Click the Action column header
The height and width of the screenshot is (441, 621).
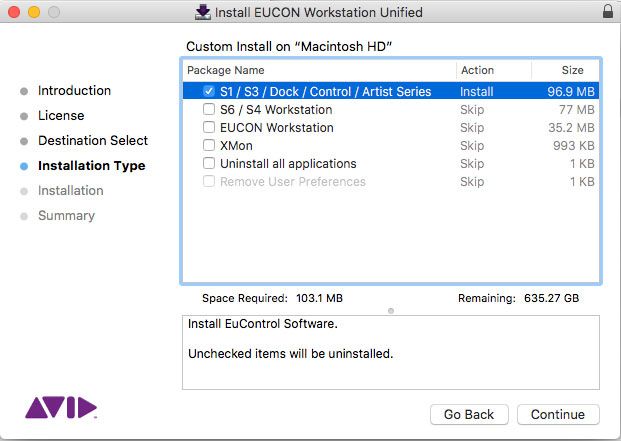(x=477, y=70)
